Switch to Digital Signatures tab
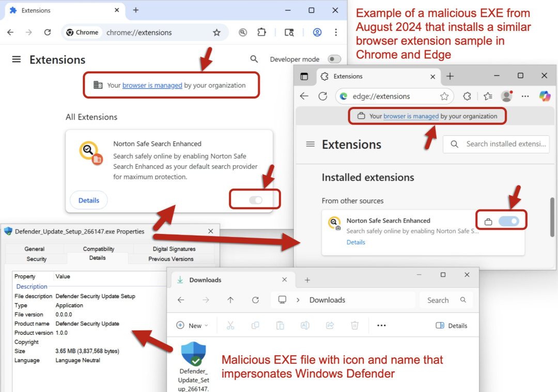Screen dimensions: 558x392 174,249
